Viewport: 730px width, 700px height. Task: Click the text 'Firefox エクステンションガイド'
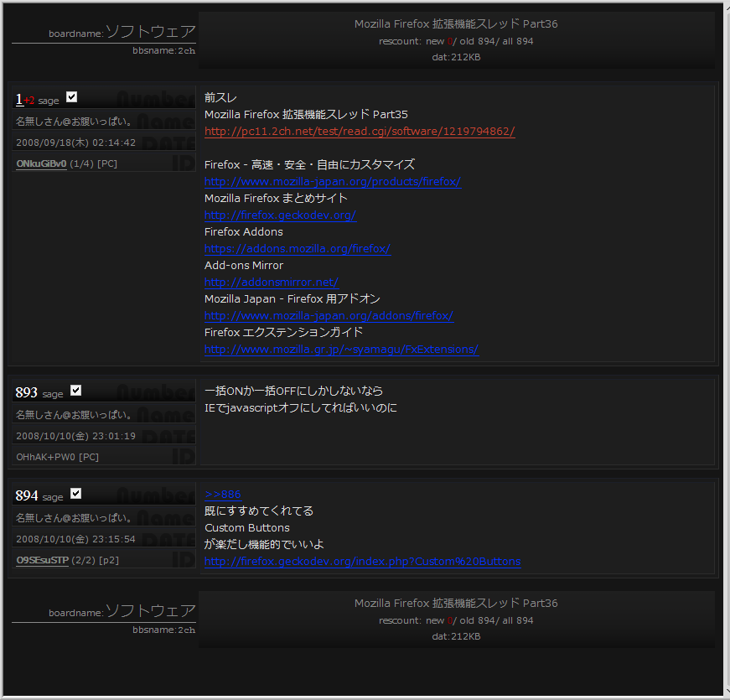point(283,333)
